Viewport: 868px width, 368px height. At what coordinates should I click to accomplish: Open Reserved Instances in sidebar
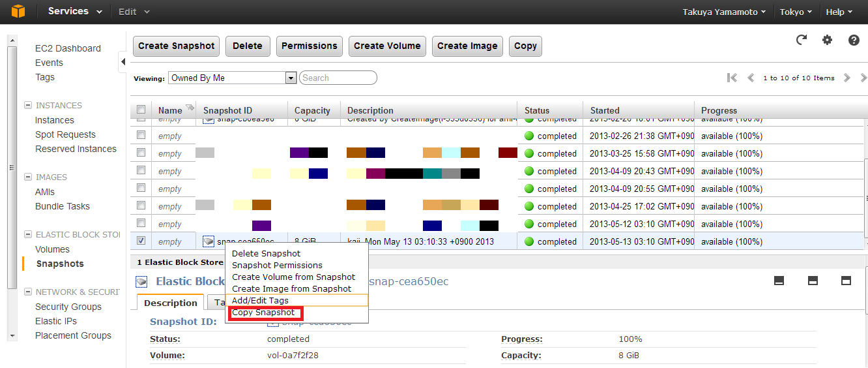coord(76,149)
